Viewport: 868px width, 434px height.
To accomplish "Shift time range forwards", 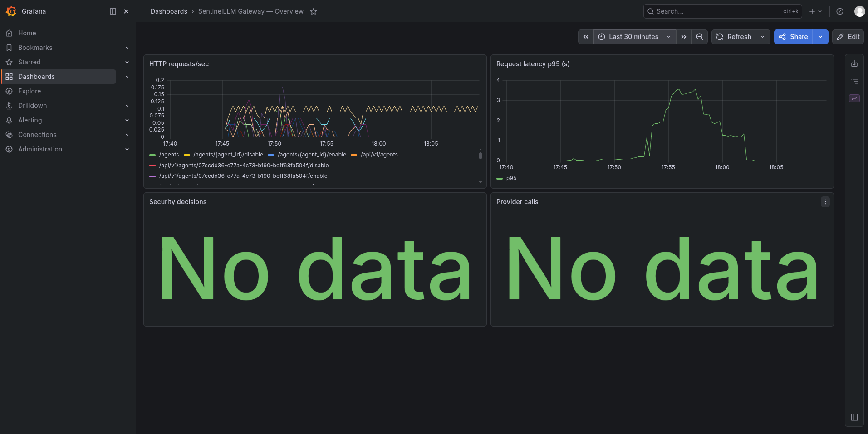I will tap(684, 37).
